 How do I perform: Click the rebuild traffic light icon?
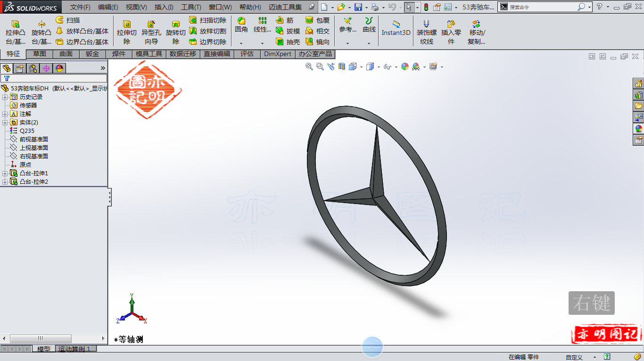point(426,7)
